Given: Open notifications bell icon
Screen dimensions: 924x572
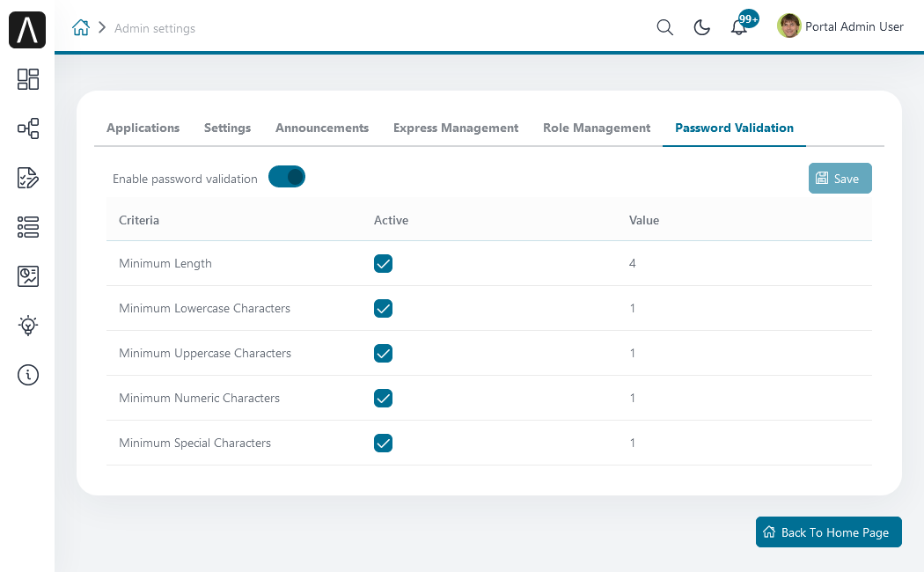Looking at the screenshot, I should [x=738, y=27].
